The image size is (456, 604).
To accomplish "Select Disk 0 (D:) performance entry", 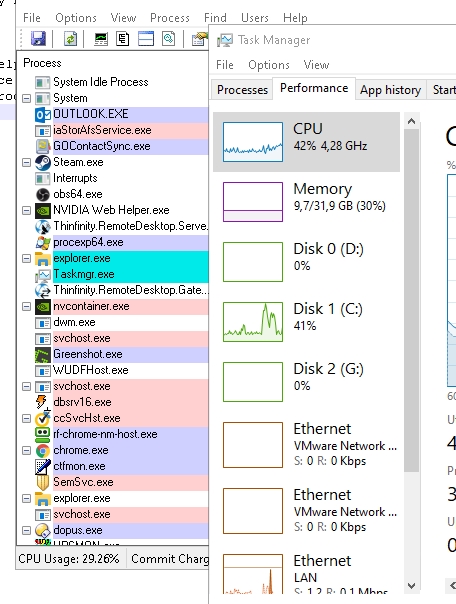I will coord(307,262).
